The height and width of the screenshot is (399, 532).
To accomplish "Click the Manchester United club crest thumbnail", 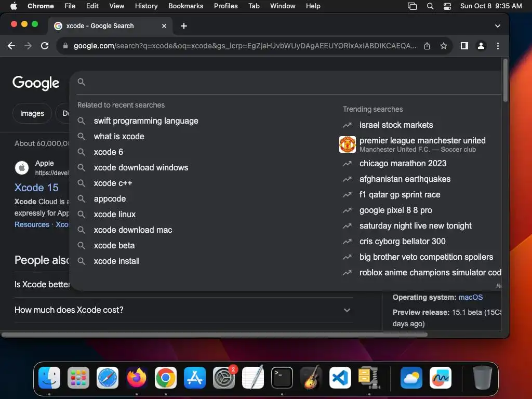I will click(x=348, y=144).
